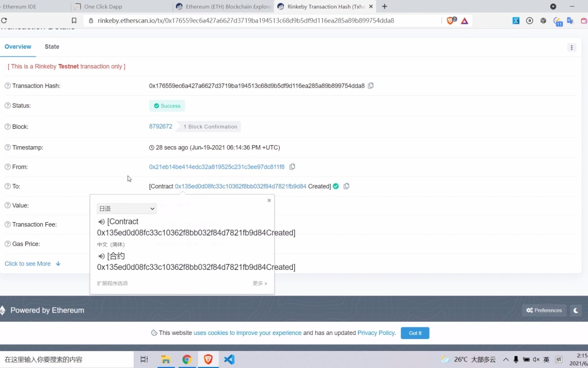The width and height of the screenshot is (588, 368).
Task: Open a new browser tab
Action: pyautogui.click(x=385, y=6)
